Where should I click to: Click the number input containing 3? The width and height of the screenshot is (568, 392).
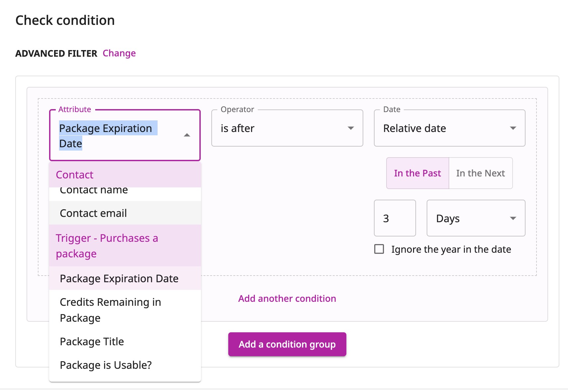click(394, 218)
